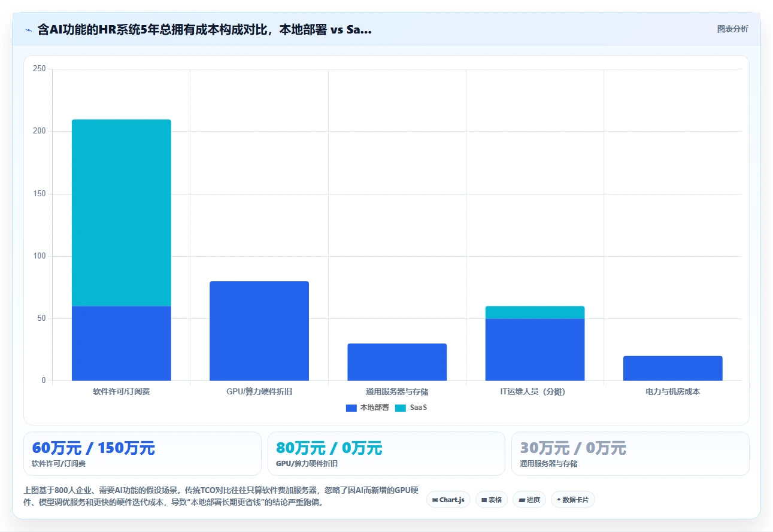This screenshot has width=773, height=532.
Task: Click the x-axis label 通用服务器与存储
Action: tap(397, 391)
